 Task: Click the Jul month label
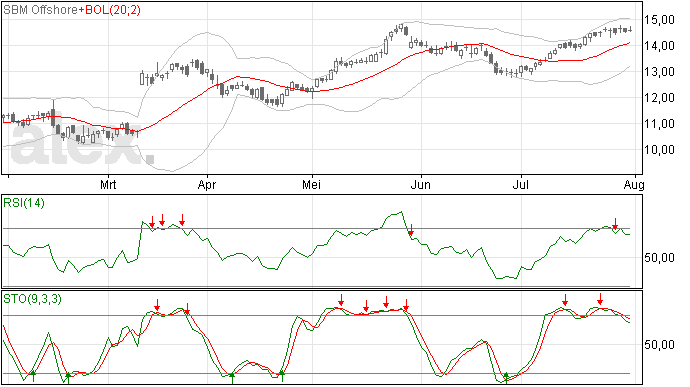tap(521, 184)
